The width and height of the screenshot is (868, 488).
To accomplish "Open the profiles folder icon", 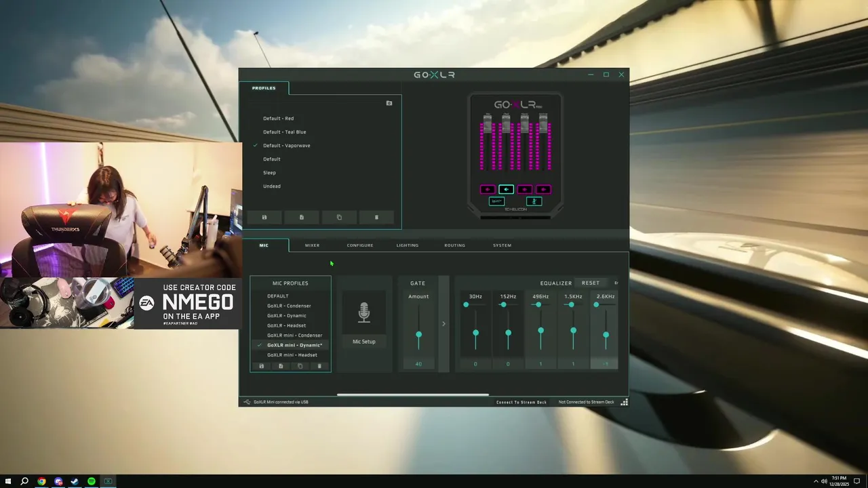I will tap(389, 103).
